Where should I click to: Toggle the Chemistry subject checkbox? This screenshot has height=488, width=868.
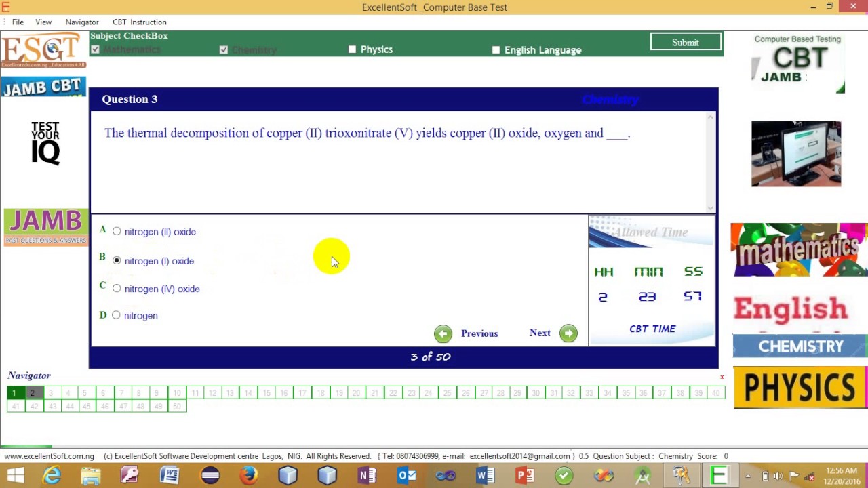(x=224, y=50)
